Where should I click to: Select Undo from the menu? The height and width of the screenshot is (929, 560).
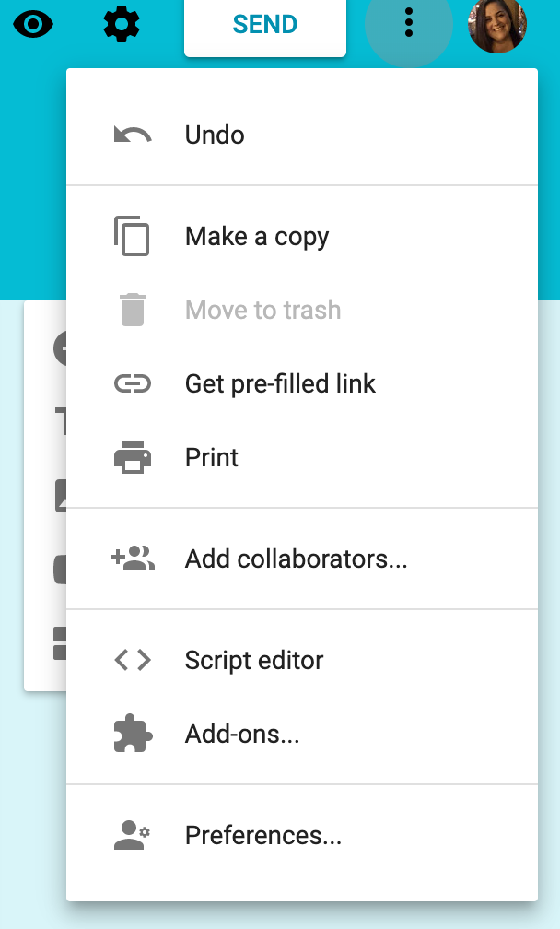click(302, 135)
